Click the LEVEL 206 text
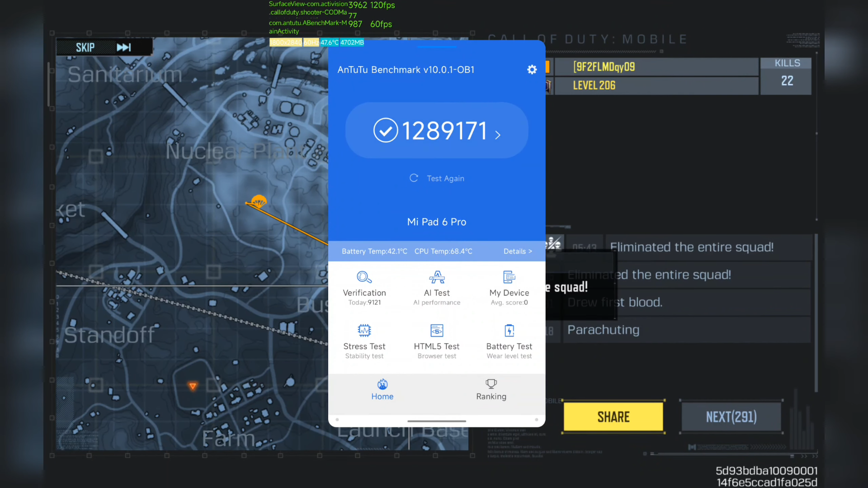The image size is (868, 488). [x=594, y=85]
